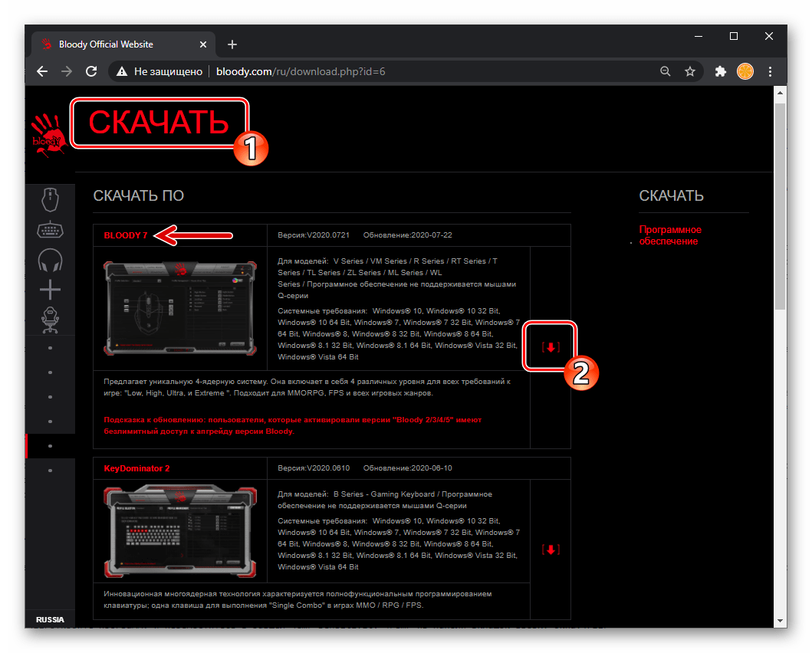812x653 pixels.
Task: Click the page scrollbar down arrow
Action: tap(780, 621)
